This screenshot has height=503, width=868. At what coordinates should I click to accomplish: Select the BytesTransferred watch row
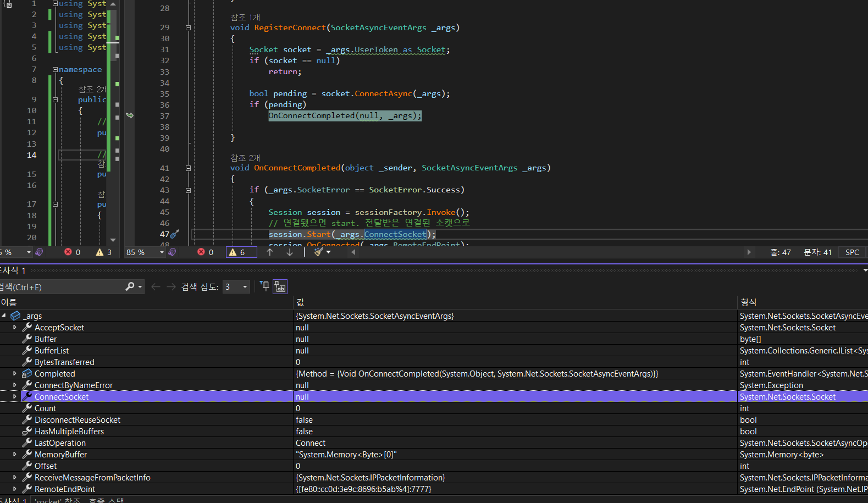pyautogui.click(x=434, y=362)
